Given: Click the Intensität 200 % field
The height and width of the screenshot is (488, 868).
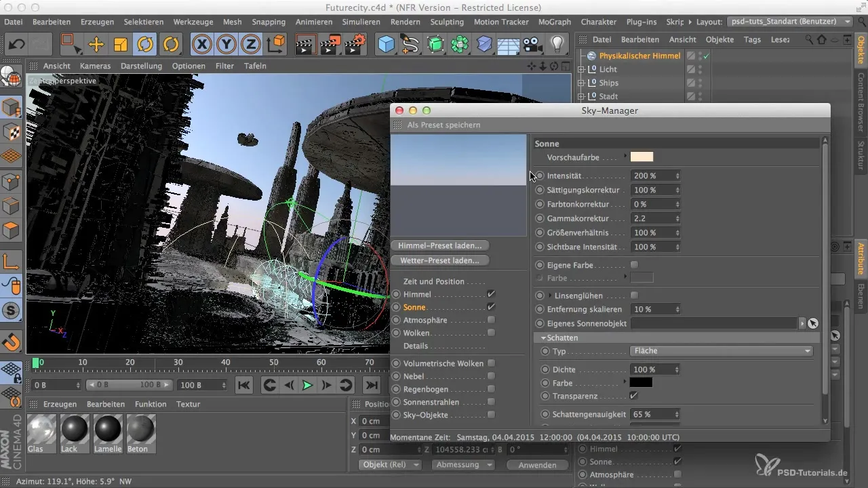Looking at the screenshot, I should click(x=655, y=176).
